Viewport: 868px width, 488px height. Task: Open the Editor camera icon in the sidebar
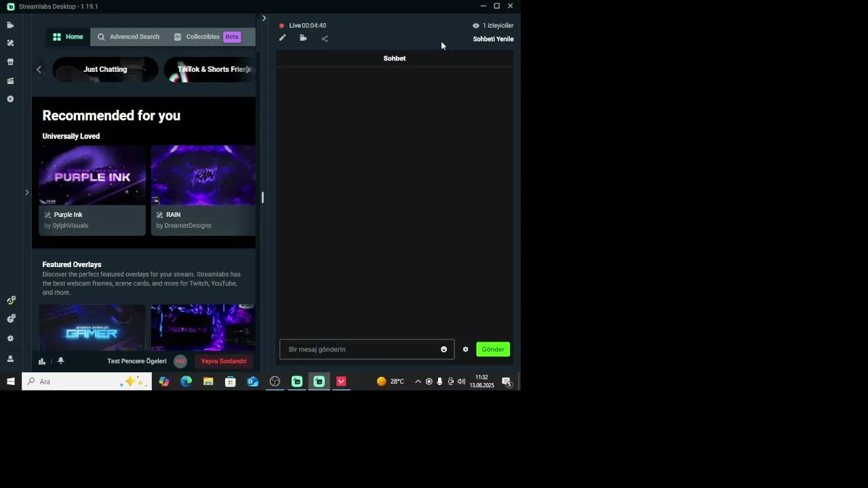click(x=10, y=25)
